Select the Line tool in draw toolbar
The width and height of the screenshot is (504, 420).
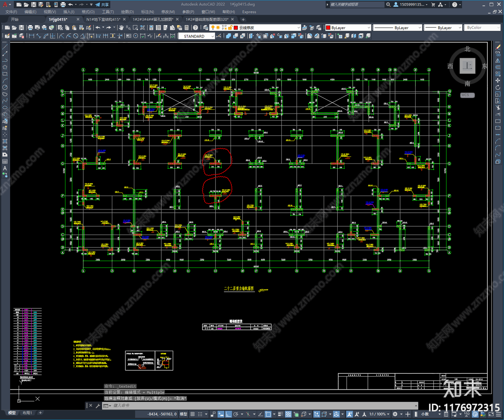(x=5, y=47)
